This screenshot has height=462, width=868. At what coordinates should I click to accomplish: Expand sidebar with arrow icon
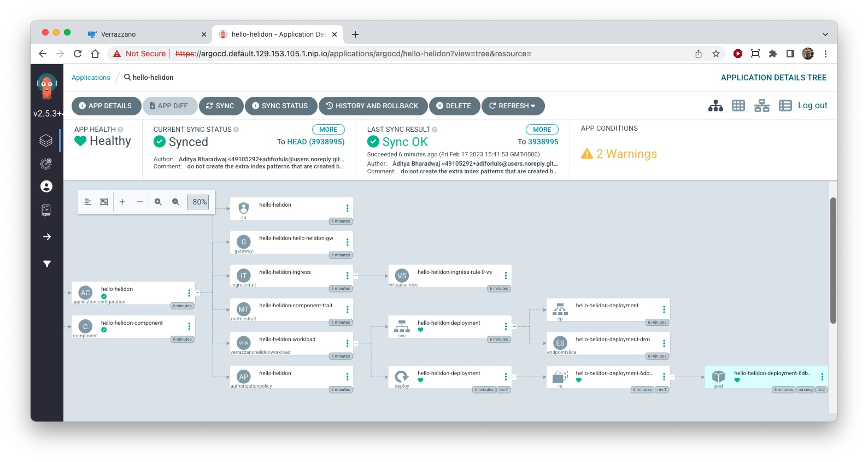pos(47,237)
